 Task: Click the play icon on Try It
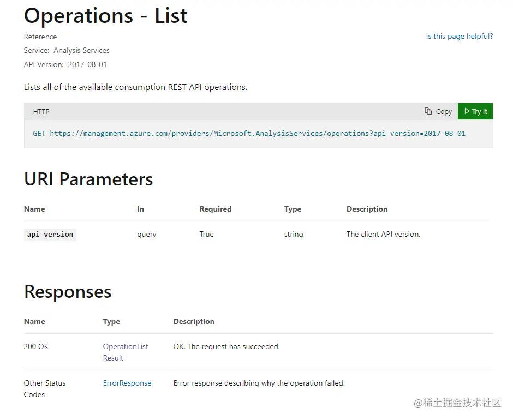pos(467,111)
